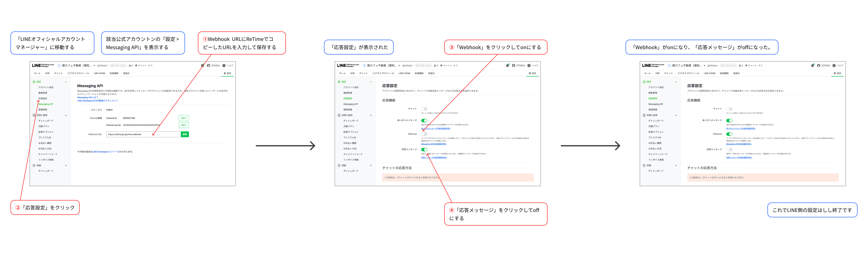Viewport: 868px width, 257px height.
Task: Open account switcher arrow in last screenshot
Action: (x=704, y=66)
